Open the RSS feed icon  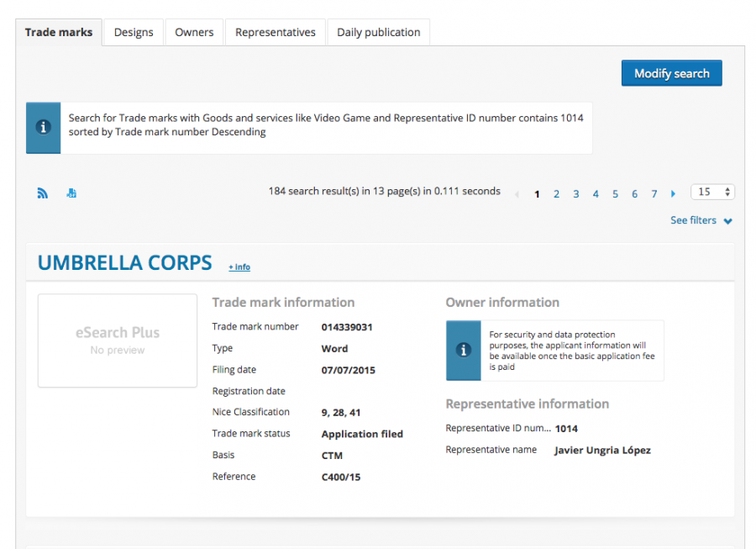pyautogui.click(x=43, y=193)
